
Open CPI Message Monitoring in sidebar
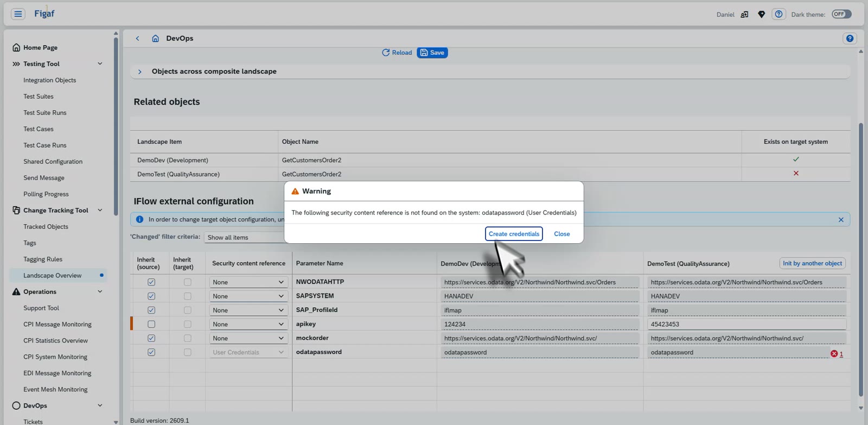(58, 325)
